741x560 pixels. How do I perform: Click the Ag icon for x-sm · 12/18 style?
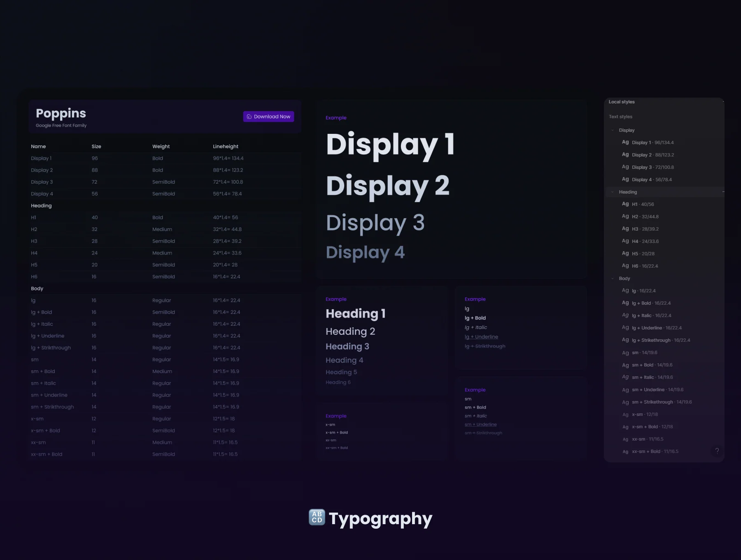pos(625,415)
